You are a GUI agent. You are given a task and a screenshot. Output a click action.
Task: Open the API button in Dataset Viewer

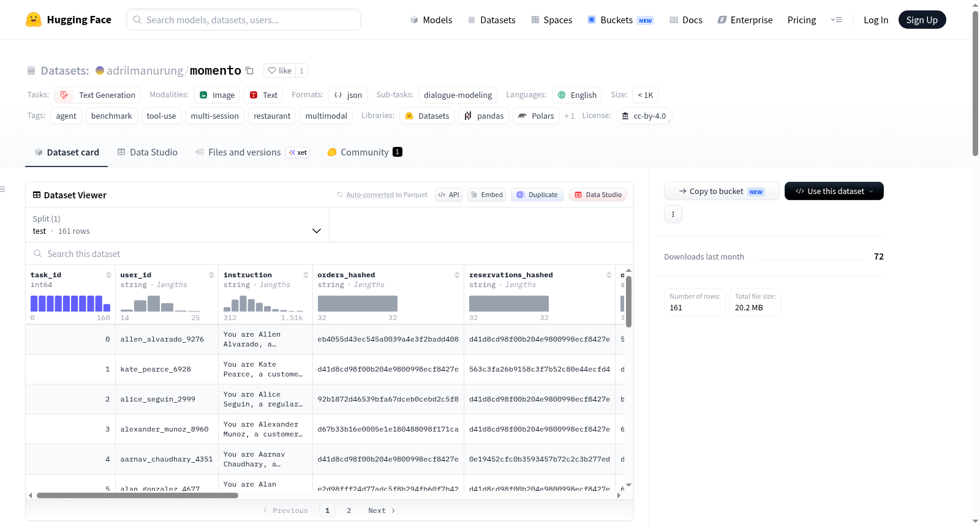tap(448, 195)
